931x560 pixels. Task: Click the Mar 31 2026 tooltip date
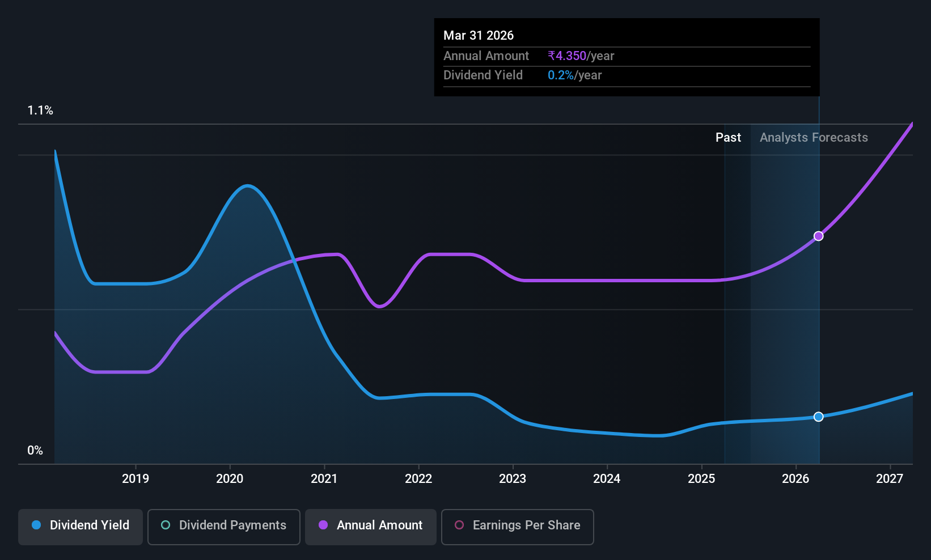[x=479, y=36]
